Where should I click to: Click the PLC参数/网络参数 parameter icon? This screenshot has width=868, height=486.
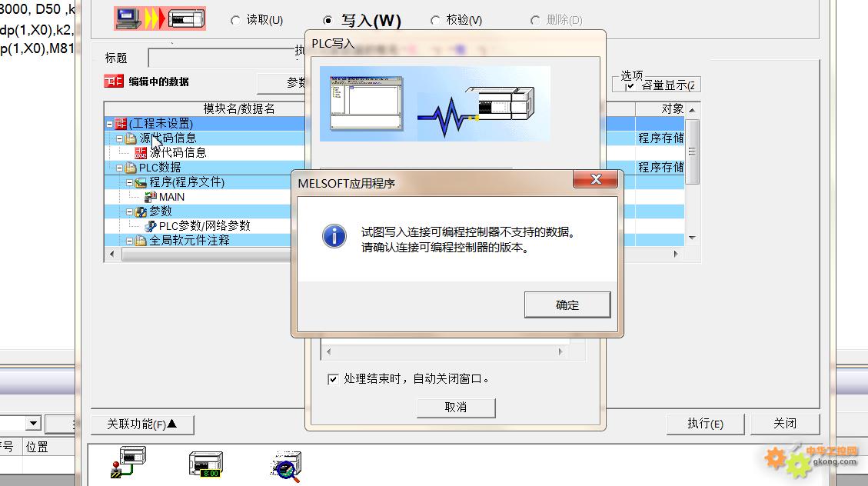pos(151,226)
